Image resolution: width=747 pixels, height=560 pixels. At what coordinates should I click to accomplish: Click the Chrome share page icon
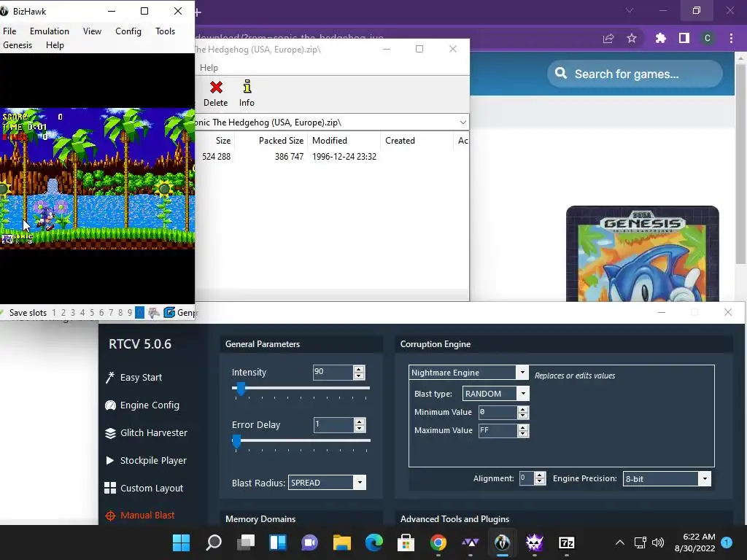608,39
